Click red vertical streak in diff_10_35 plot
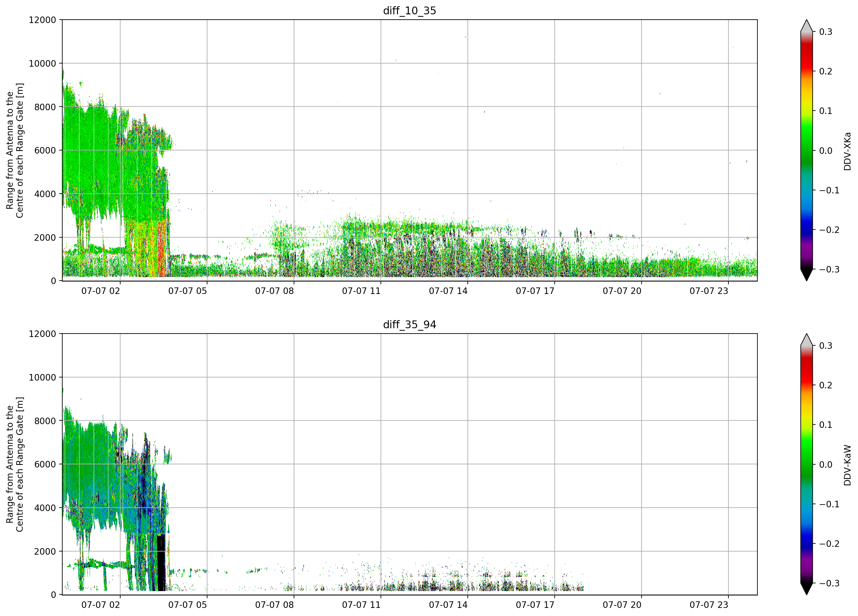 162,249
